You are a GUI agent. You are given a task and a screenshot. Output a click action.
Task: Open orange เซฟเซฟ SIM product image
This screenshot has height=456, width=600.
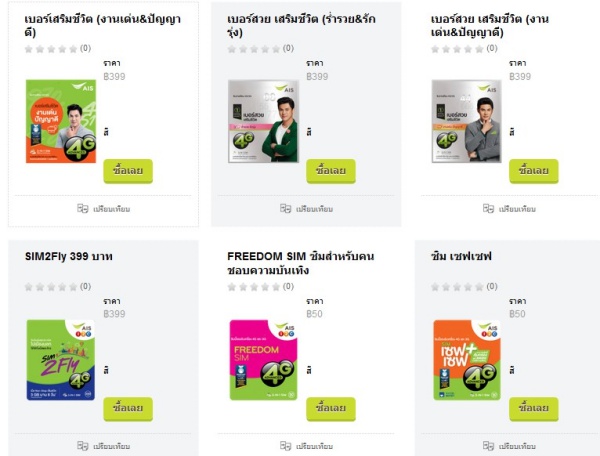467,360
